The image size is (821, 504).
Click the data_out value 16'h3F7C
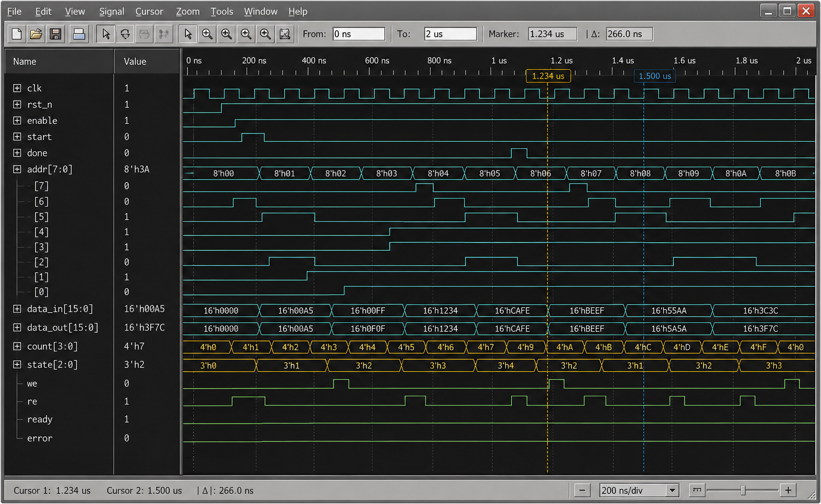point(144,328)
